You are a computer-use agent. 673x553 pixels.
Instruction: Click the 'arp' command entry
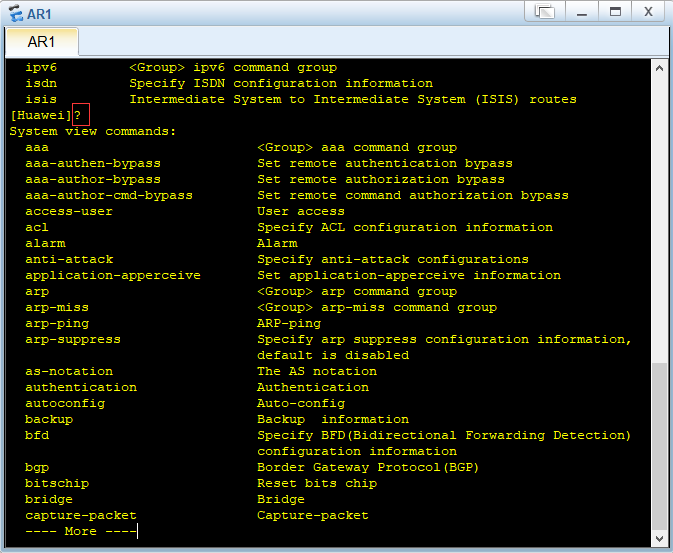point(37,292)
